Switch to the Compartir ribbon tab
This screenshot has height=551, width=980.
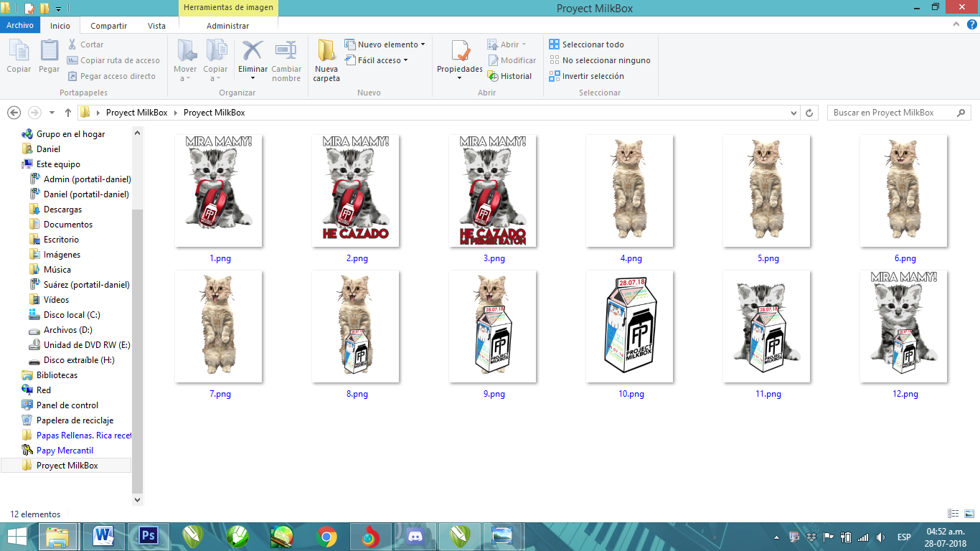click(108, 25)
